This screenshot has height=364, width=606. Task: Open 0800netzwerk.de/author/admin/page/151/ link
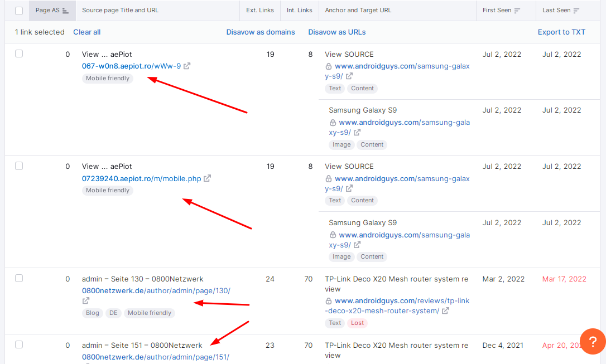click(x=155, y=357)
